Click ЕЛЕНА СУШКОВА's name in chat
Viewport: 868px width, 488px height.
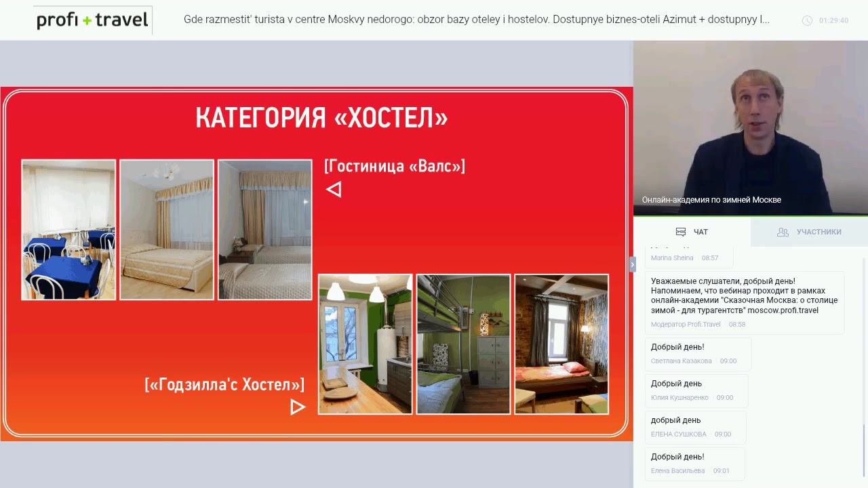(x=679, y=434)
